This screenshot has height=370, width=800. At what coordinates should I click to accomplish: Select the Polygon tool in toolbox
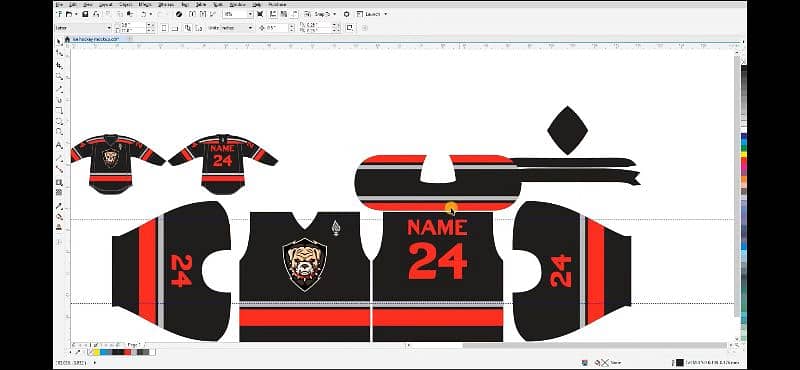(59, 132)
